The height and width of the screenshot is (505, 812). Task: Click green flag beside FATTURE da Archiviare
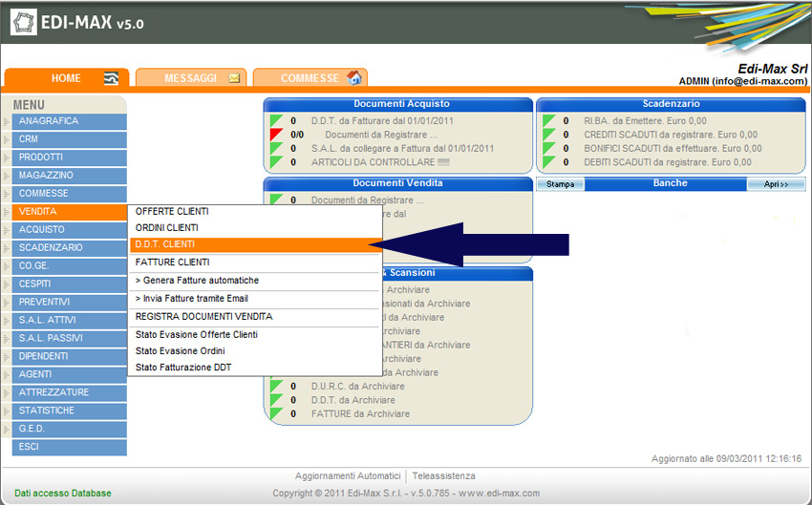(277, 414)
